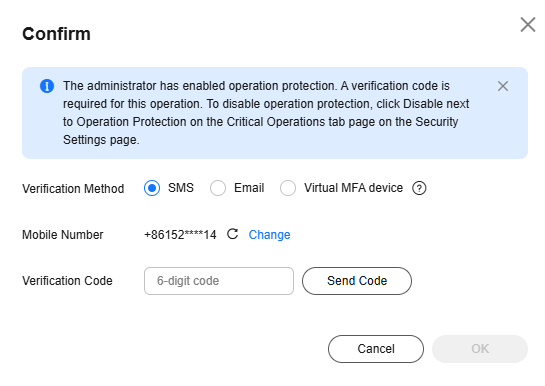Choose the Email radio button
The height and width of the screenshot is (386, 545).
218,188
